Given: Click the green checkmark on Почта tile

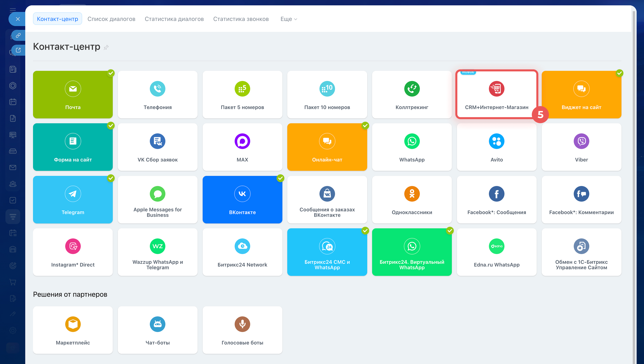Looking at the screenshot, I should [x=111, y=73].
